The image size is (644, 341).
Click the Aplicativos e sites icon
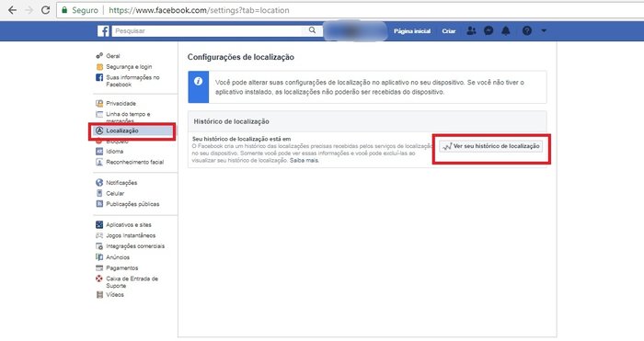click(x=99, y=225)
